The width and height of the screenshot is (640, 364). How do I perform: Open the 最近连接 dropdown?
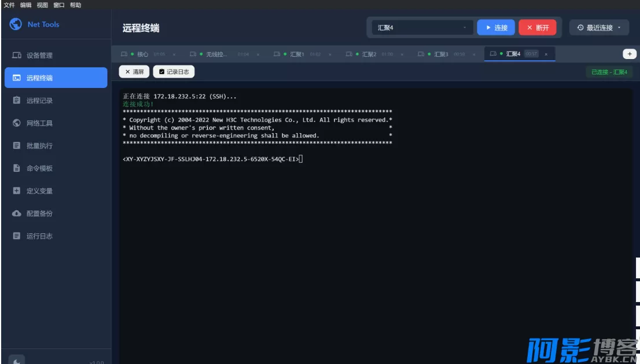[x=599, y=28]
